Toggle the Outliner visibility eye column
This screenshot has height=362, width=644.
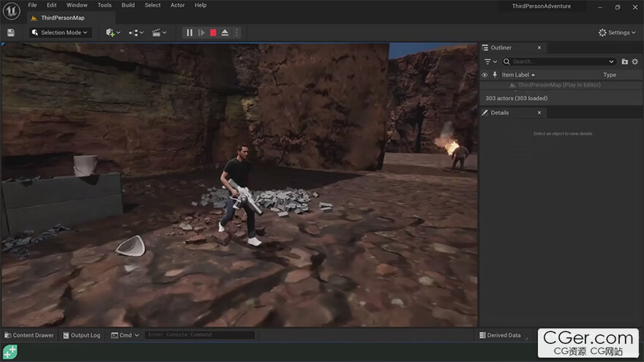click(x=484, y=75)
